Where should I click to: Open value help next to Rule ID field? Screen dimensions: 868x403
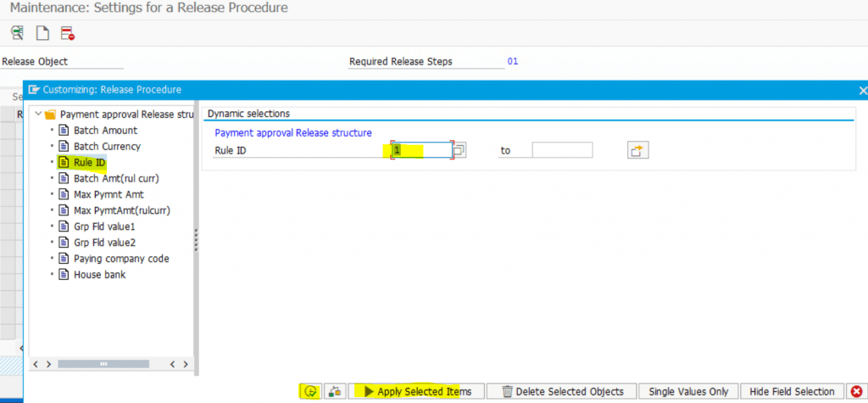point(460,150)
